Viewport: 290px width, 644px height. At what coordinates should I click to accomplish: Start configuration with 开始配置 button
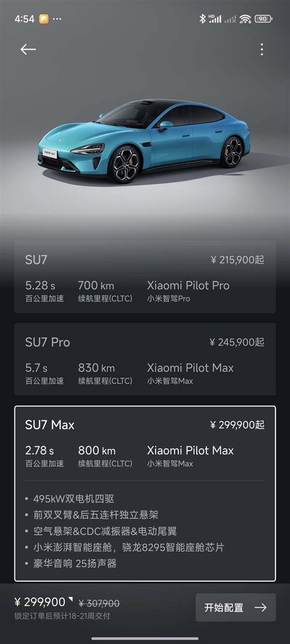pyautogui.click(x=236, y=607)
